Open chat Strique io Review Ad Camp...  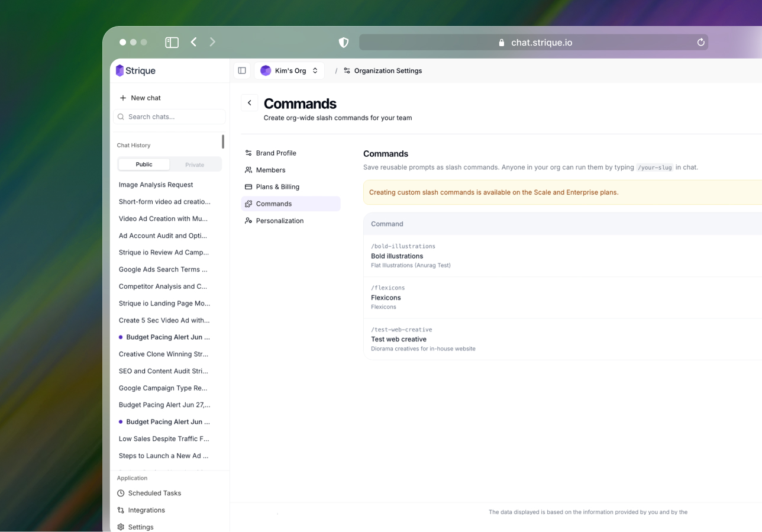(164, 252)
